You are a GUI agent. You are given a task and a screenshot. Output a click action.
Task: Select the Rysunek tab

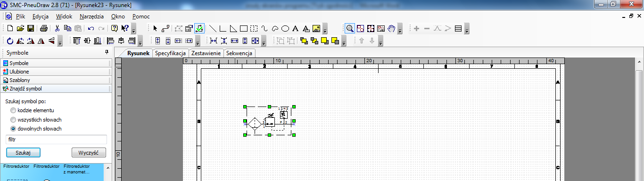pyautogui.click(x=138, y=53)
